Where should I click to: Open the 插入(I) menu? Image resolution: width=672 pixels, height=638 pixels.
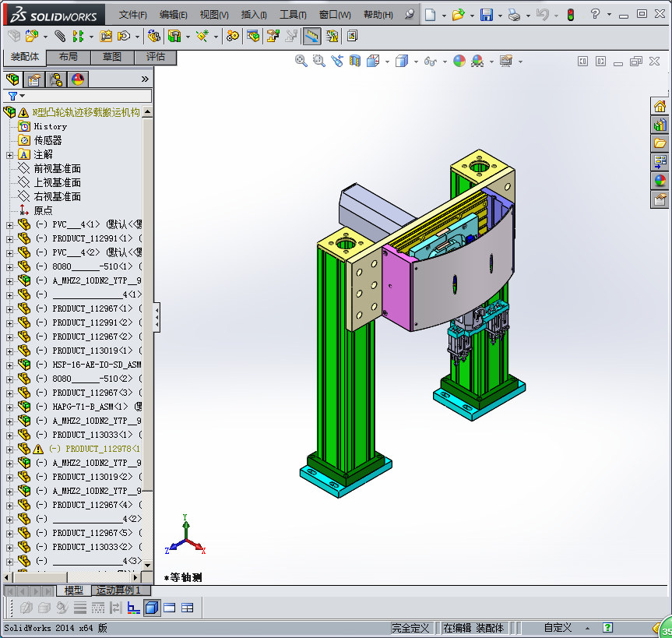(x=254, y=15)
